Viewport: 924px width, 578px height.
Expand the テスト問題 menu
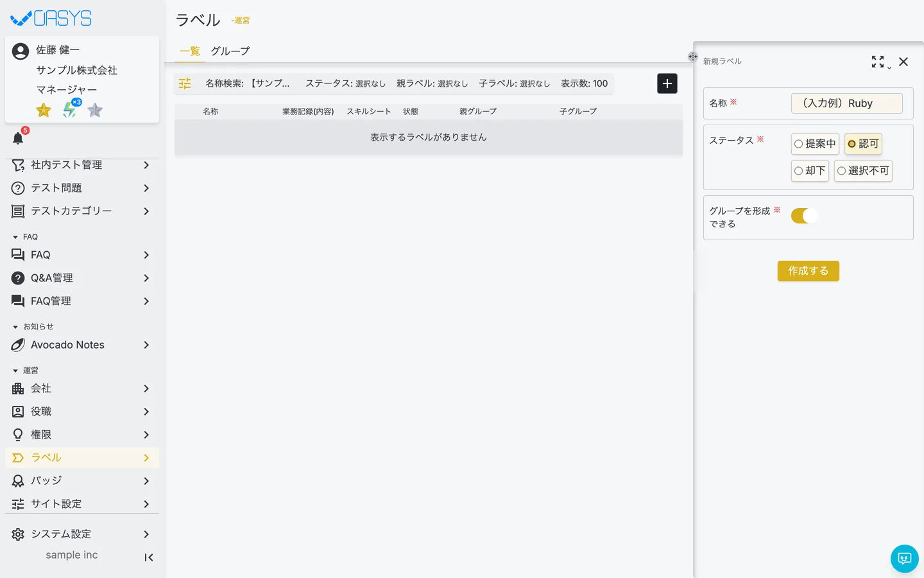(82, 188)
